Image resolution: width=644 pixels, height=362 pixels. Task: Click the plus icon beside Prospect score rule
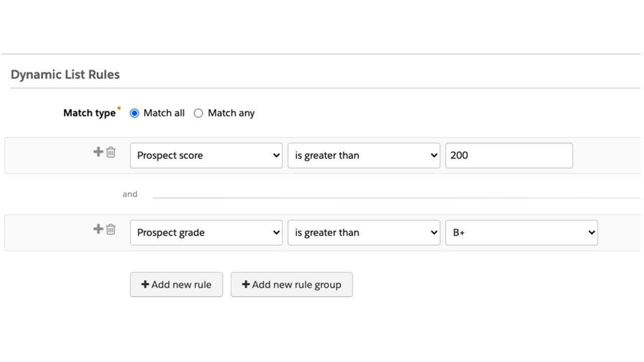(x=98, y=152)
